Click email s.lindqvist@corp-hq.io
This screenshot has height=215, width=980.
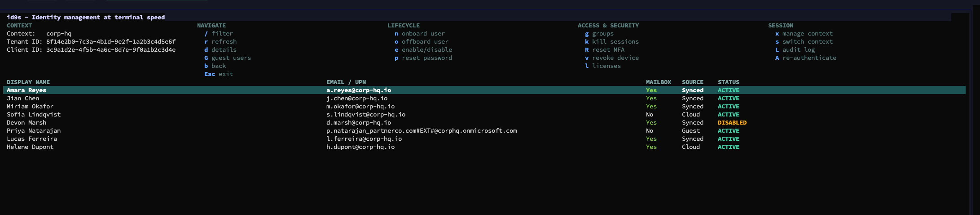tap(366, 115)
